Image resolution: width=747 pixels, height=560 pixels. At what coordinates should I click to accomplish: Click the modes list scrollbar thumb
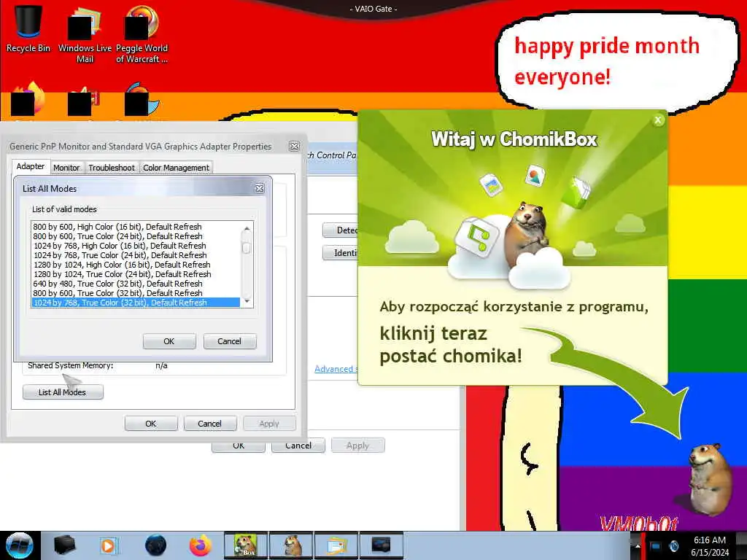[x=247, y=248]
